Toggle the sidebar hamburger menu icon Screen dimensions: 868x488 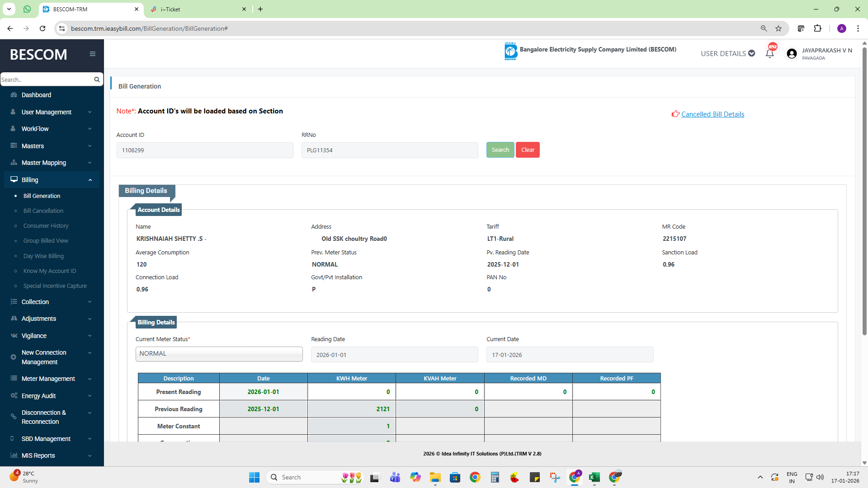click(x=92, y=54)
